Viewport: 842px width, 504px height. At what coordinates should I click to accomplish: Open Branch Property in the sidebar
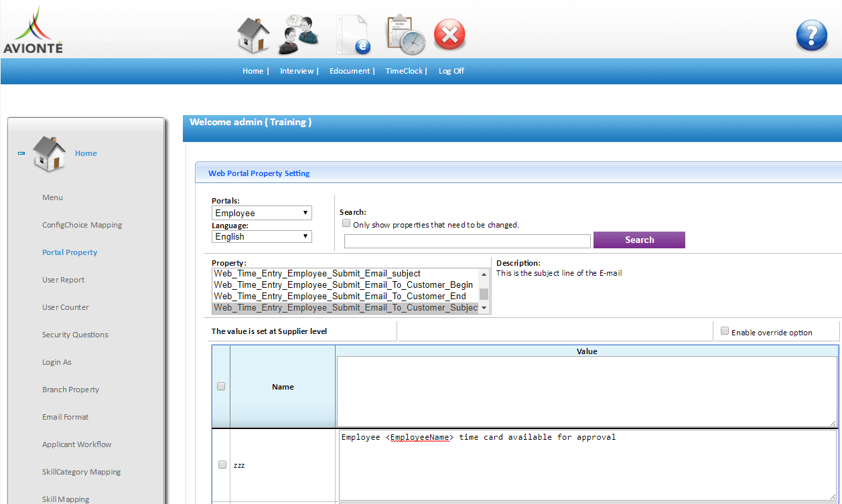(70, 390)
